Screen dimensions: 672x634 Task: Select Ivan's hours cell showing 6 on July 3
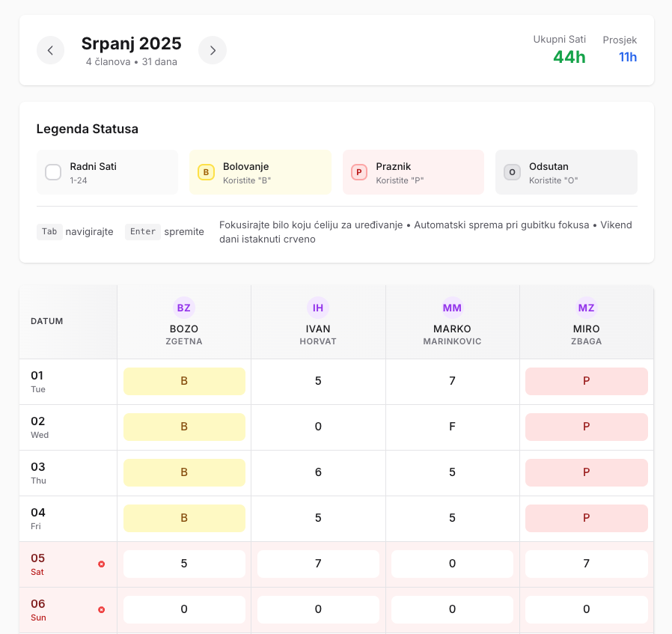coord(317,472)
